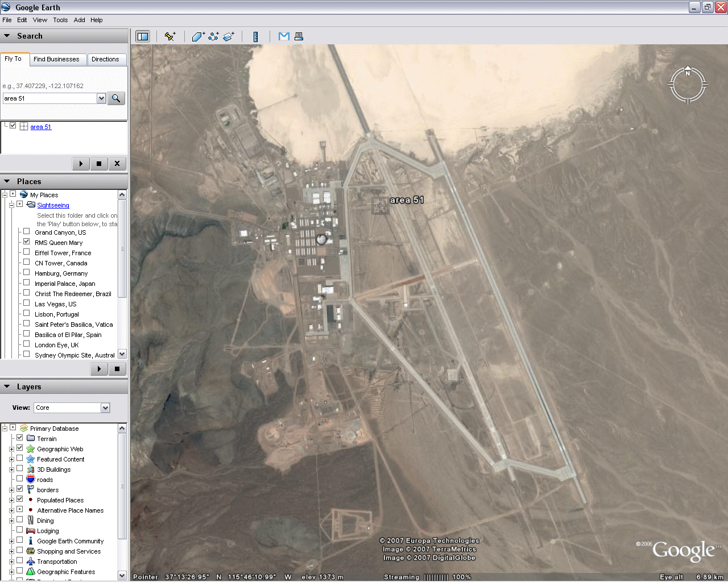This screenshot has height=582, width=728.
Task: Open the Tools menu
Action: point(60,20)
